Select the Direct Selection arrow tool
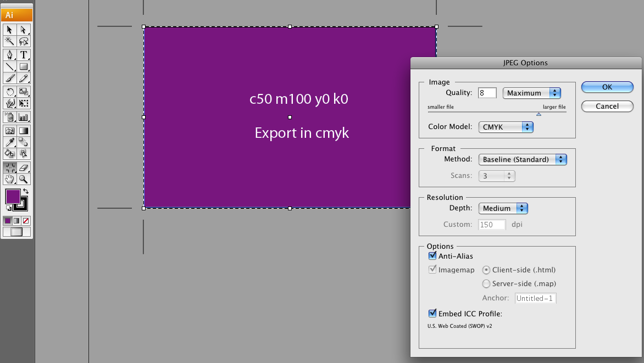This screenshot has width=644, height=363. click(x=24, y=30)
